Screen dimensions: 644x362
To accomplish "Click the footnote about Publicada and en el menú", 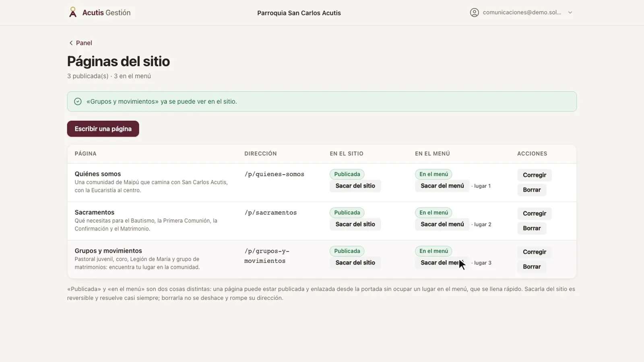I will point(321,294).
